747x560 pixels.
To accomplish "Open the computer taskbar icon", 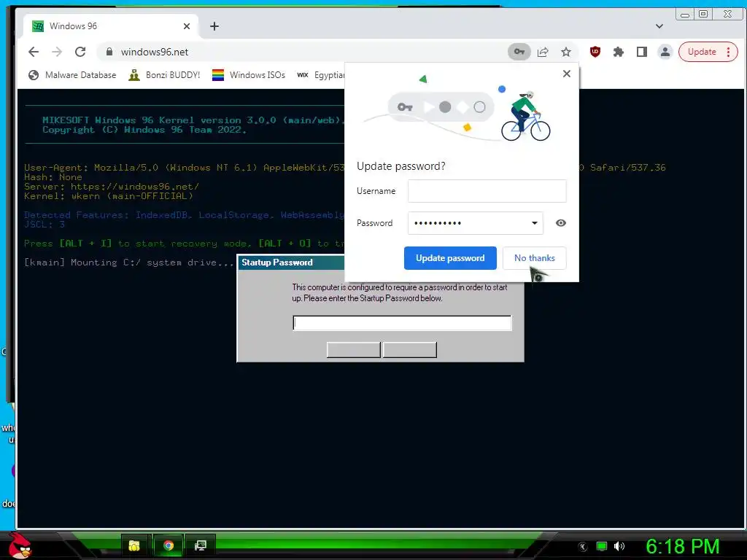I will pyautogui.click(x=201, y=545).
